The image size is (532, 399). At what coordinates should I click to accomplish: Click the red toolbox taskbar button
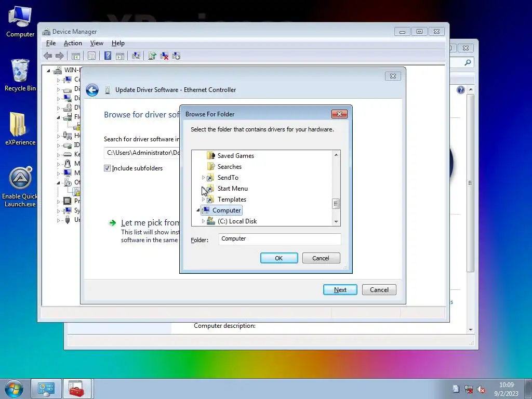coord(77,389)
